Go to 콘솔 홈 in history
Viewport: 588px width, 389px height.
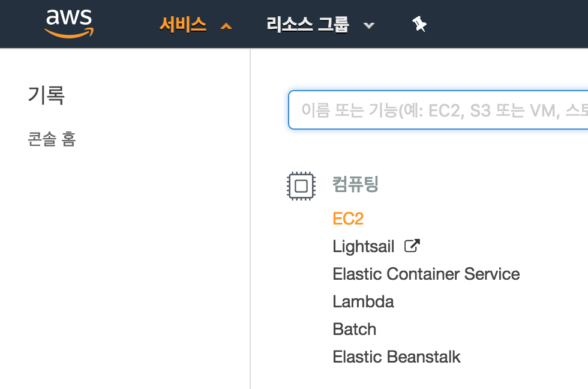(52, 140)
